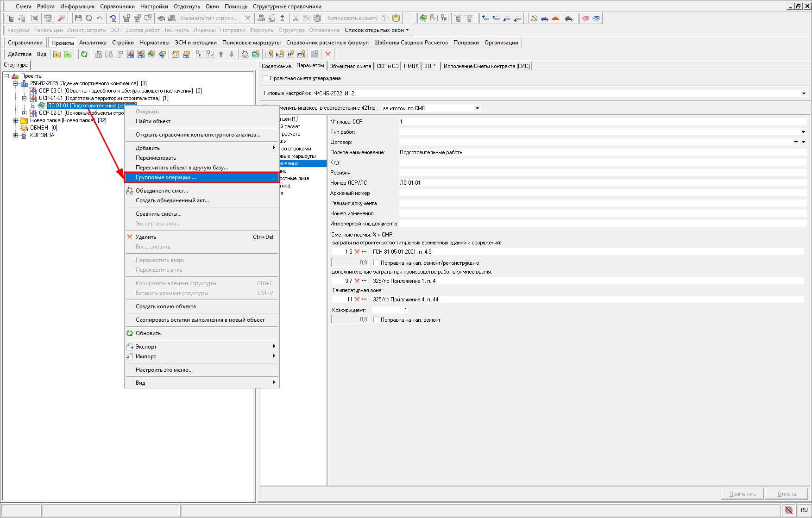Click the orange bricks materials icon
Image resolution: width=812 pixels, height=518 pixels.
coord(555,18)
